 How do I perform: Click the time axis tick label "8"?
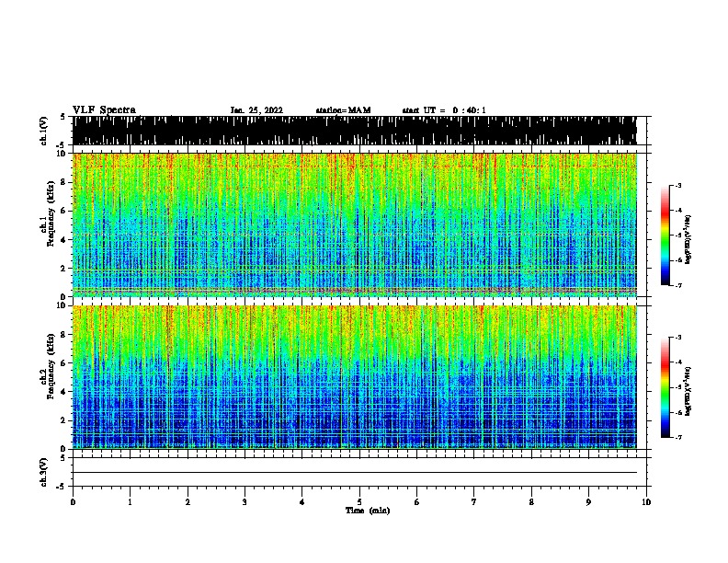[531, 501]
